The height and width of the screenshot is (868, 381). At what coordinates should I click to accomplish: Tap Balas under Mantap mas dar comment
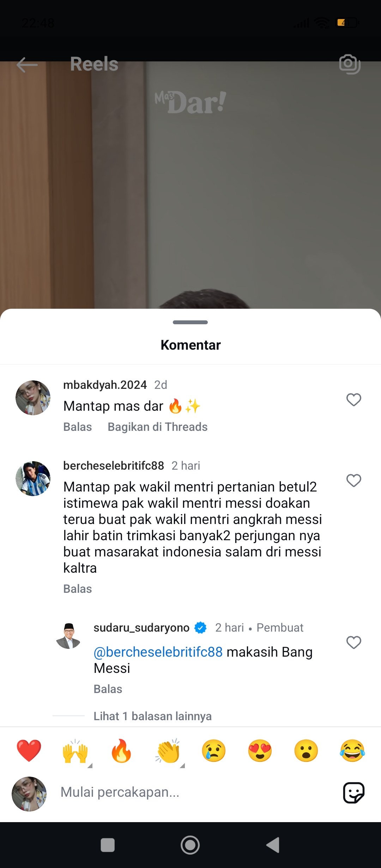pos(78,427)
